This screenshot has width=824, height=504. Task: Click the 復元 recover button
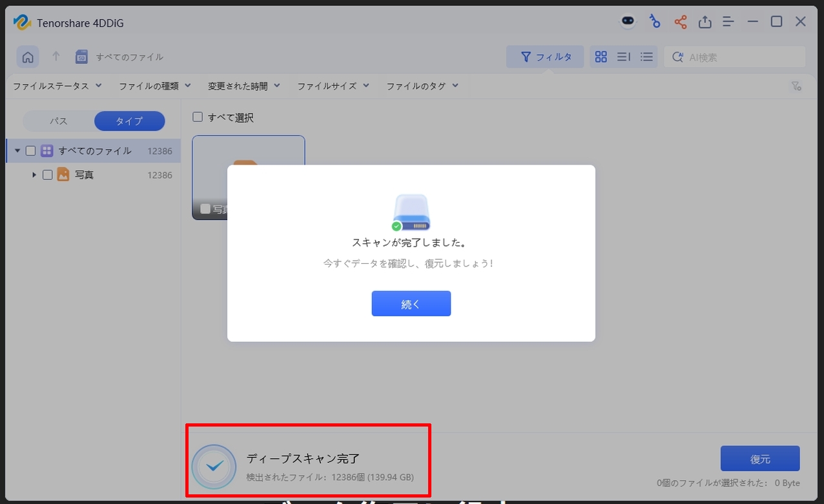point(760,459)
